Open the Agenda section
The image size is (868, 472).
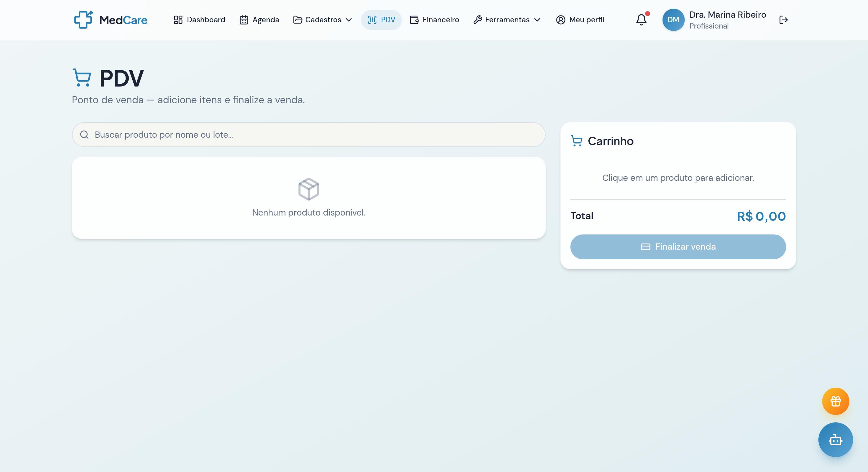point(259,20)
